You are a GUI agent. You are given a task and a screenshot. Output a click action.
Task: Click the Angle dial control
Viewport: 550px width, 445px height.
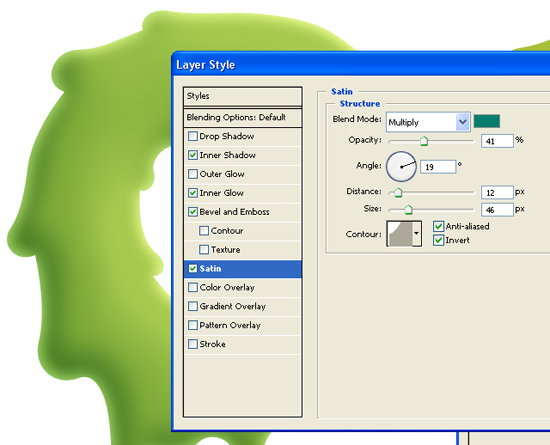pyautogui.click(x=401, y=167)
